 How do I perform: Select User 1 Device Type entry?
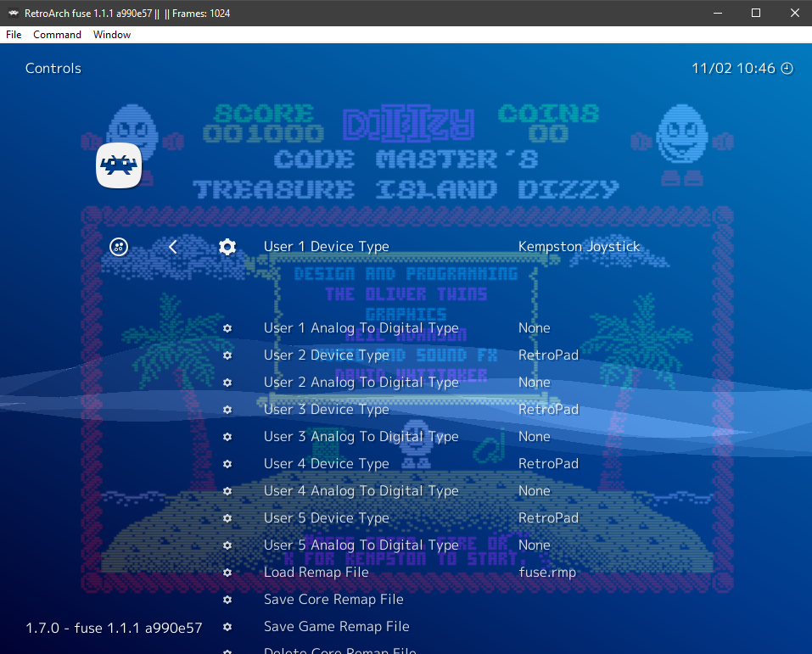pyautogui.click(x=327, y=247)
